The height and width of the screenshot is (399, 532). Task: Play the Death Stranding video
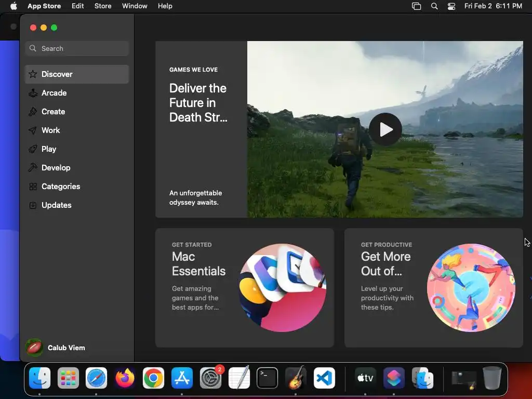385,129
